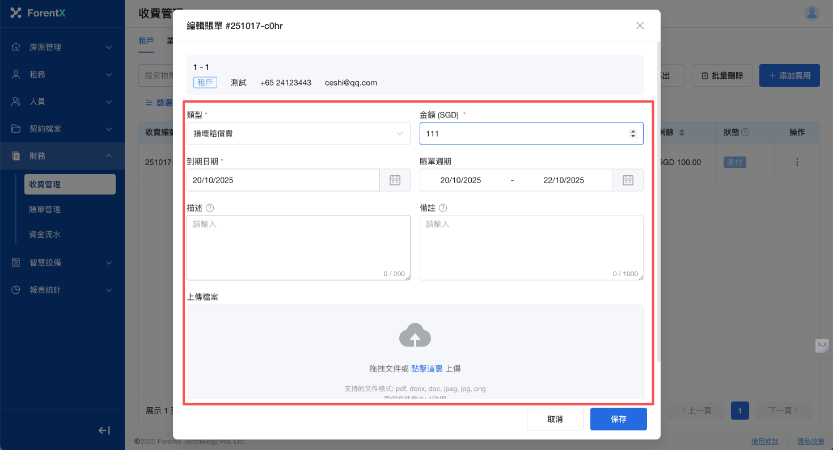Click the 取消 cancel button
This screenshot has width=833, height=450.
[555, 419]
